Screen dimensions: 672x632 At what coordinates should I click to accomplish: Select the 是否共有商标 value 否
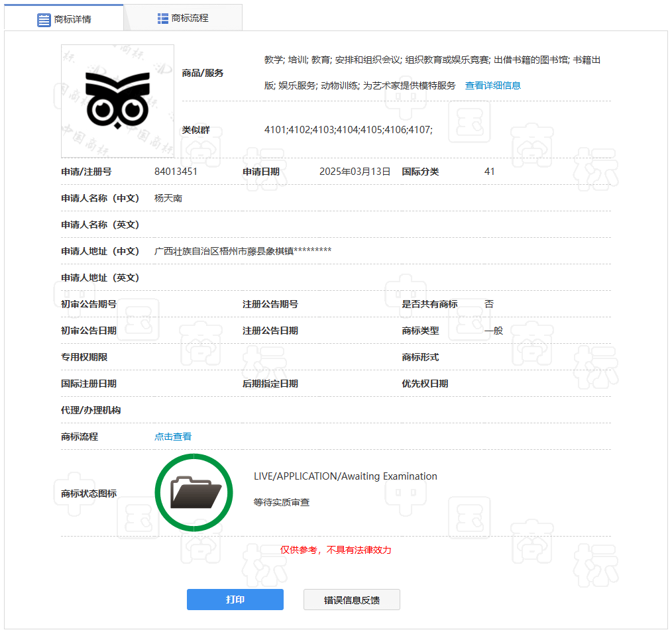[x=489, y=304]
